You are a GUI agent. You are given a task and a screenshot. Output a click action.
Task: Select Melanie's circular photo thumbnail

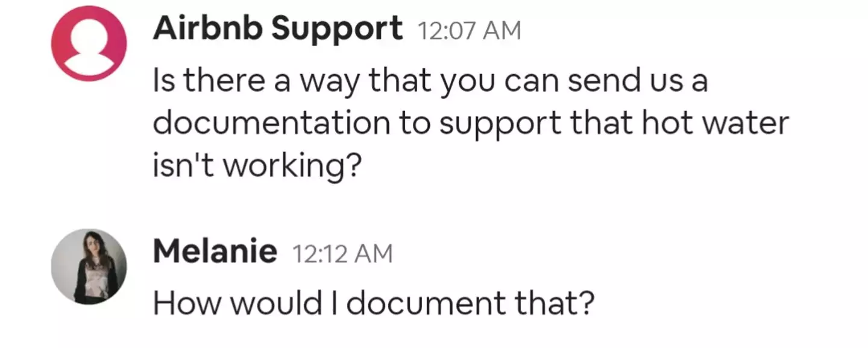(89, 266)
